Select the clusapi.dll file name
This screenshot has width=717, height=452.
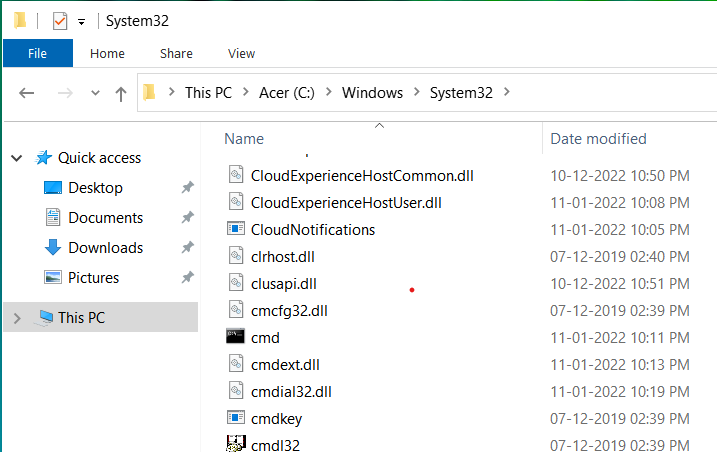[284, 284]
